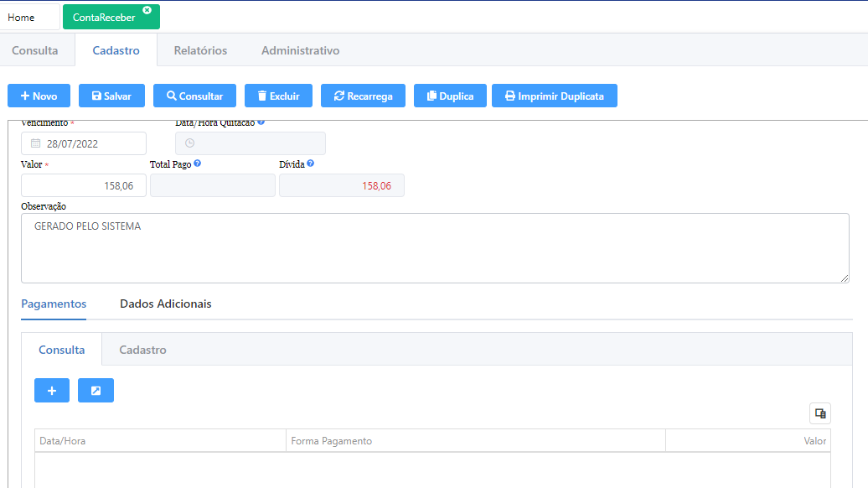Save record with Salvar button
868x488 pixels.
(111, 96)
